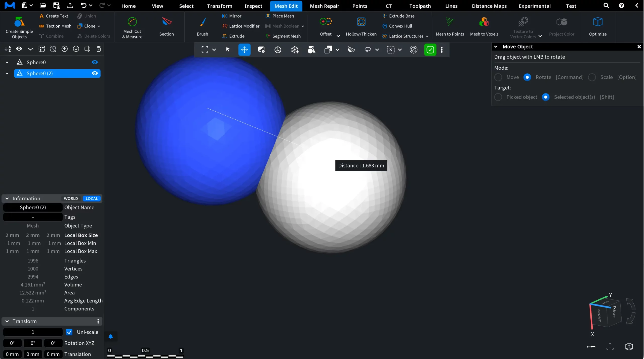Select the Move gizmo tool in the viewport toolbar

click(244, 50)
